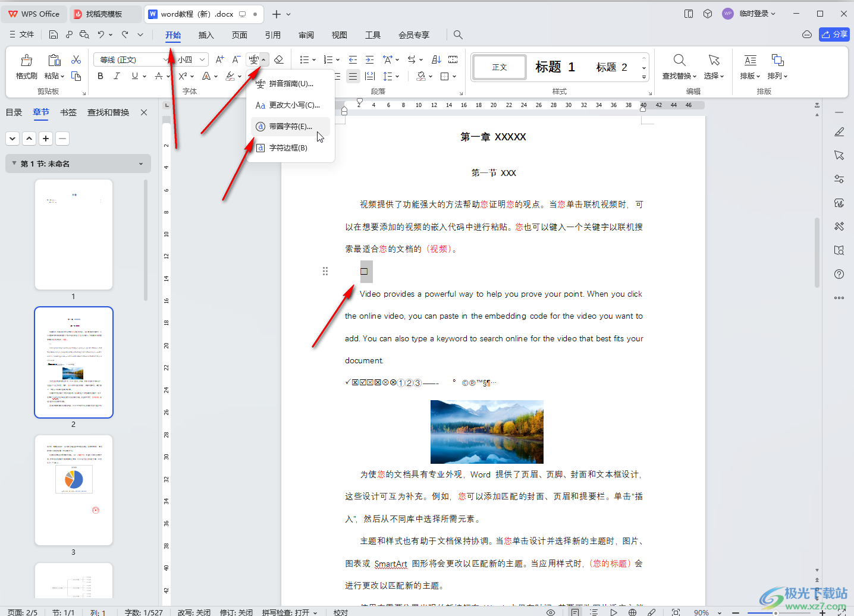Click the Share (分享) button

click(834, 34)
